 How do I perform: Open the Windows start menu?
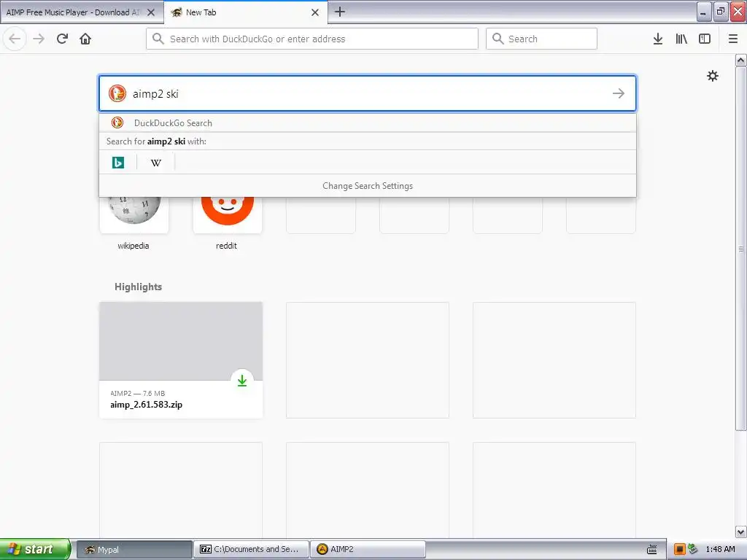tap(35, 549)
